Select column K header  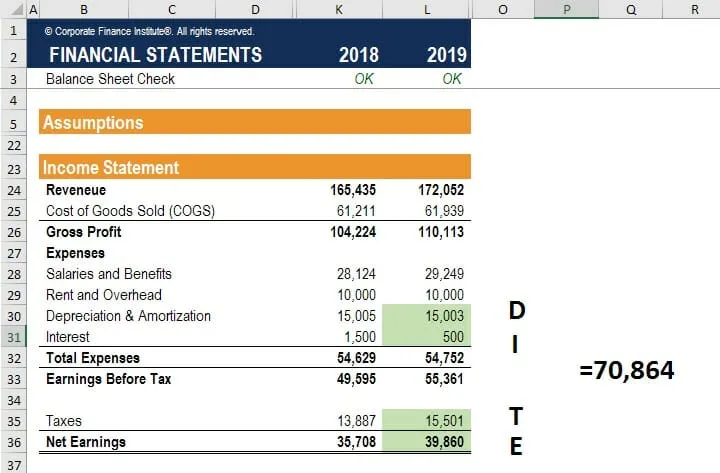339,9
